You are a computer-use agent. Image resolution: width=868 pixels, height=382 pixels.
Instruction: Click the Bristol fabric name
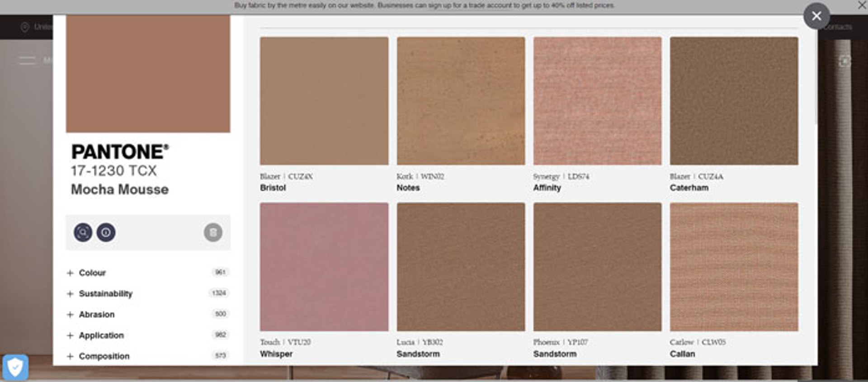[x=273, y=188]
